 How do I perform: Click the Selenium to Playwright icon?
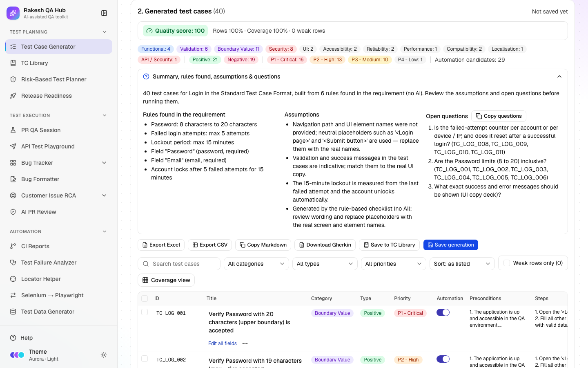(x=13, y=295)
